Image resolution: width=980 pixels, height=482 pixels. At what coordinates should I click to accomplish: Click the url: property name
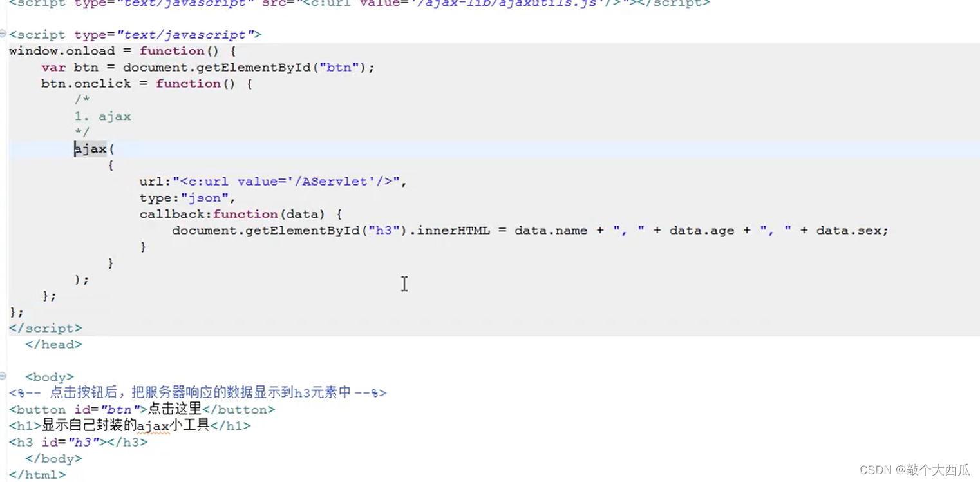pos(155,181)
